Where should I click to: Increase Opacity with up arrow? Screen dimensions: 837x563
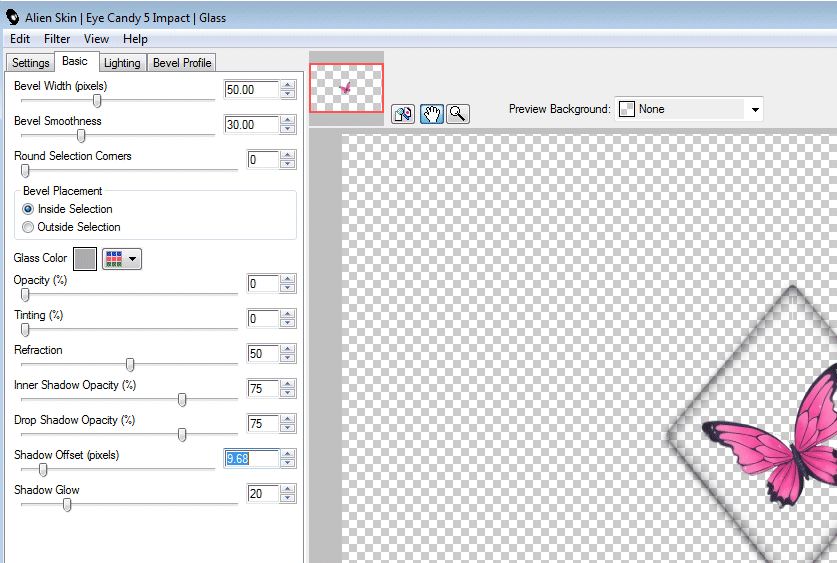point(288,279)
